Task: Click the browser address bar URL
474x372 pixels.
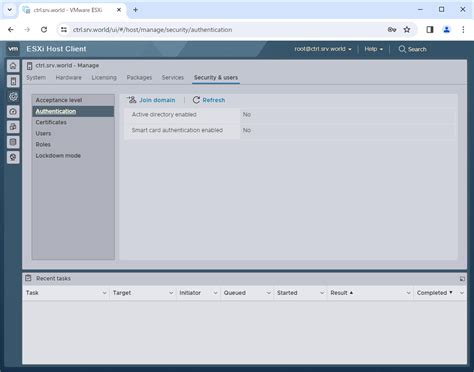Action: pyautogui.click(x=152, y=30)
